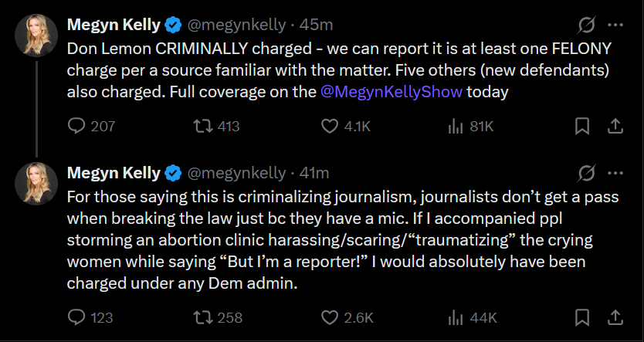
Task: Bookmark the criminalizing journalism tweet
Action: (583, 317)
